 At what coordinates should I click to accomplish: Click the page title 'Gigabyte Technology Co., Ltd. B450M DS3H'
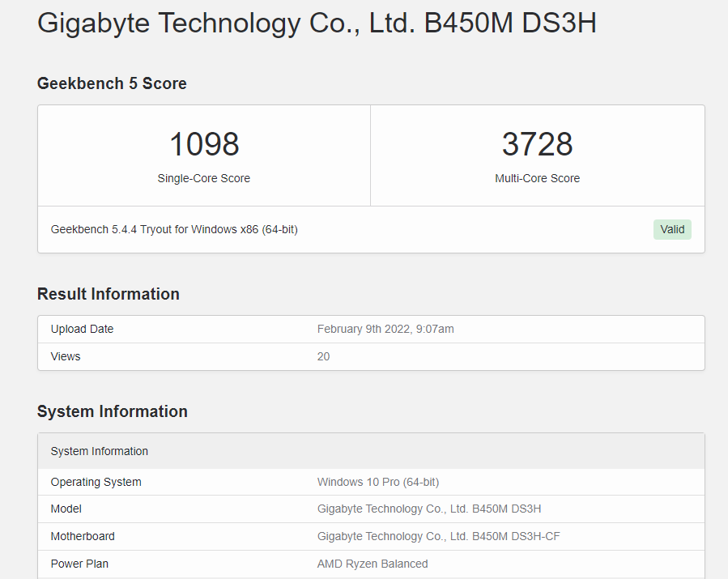point(317,23)
